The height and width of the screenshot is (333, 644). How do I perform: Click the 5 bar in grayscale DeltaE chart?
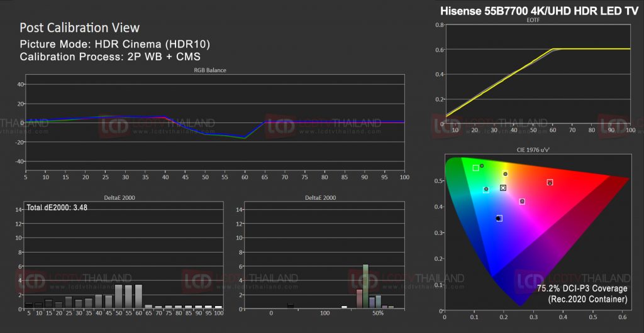coord(29,305)
